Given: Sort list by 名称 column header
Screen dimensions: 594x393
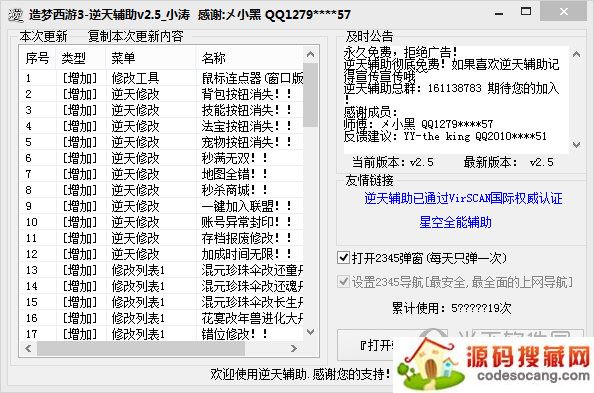Looking at the screenshot, I should pos(250,58).
